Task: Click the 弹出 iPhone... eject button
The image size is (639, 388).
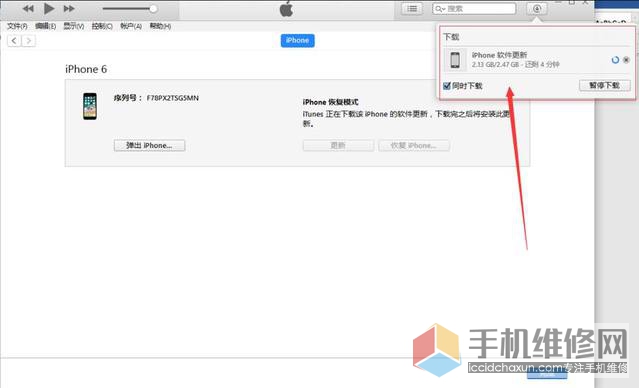Action: [150, 146]
